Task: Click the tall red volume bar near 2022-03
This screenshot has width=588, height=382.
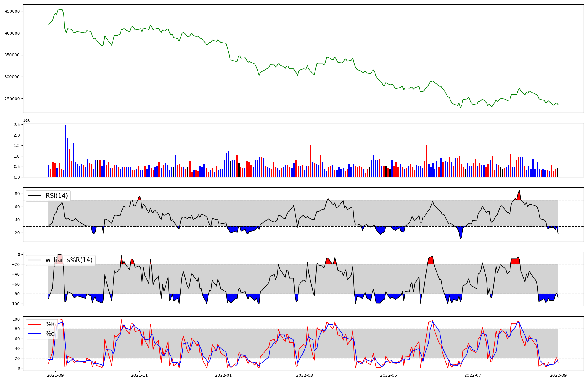Action: [310, 161]
